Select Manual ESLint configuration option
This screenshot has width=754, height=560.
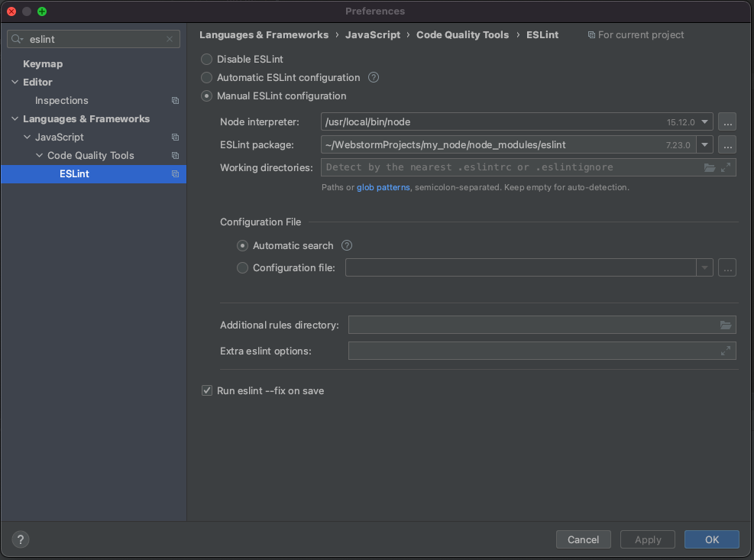point(207,95)
